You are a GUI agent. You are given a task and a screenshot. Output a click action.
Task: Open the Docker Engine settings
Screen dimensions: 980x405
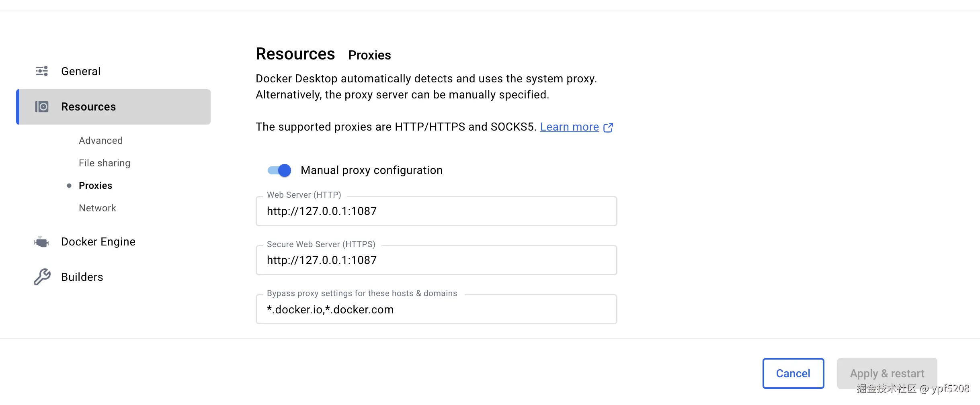click(x=98, y=242)
